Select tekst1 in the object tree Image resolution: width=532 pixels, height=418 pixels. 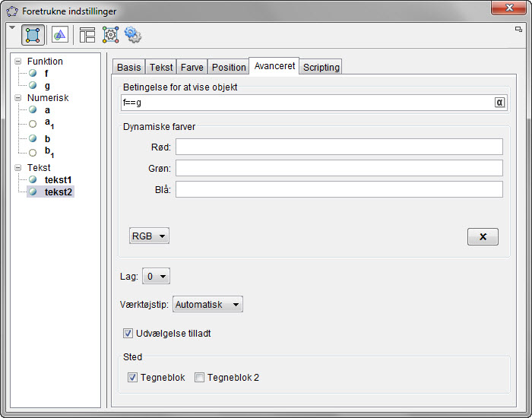(57, 179)
